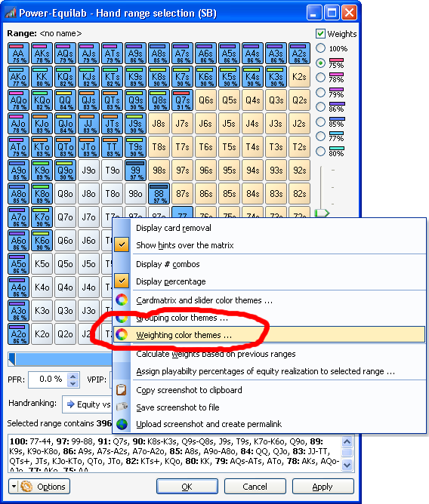Screen dimensions: 429x504
Task: Decrease the PFR value with down arrow
Action: pos(73,383)
